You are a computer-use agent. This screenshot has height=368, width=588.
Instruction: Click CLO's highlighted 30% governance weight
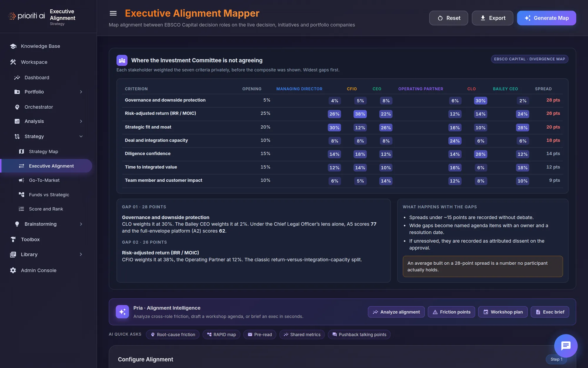click(x=480, y=101)
